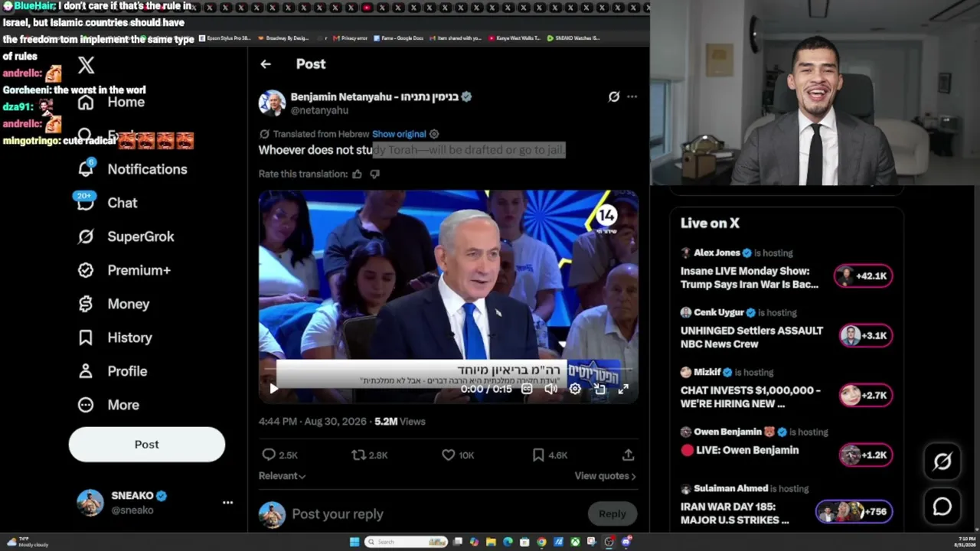Open File Explorer from the taskbar
The width and height of the screenshot is (980, 551).
click(491, 542)
